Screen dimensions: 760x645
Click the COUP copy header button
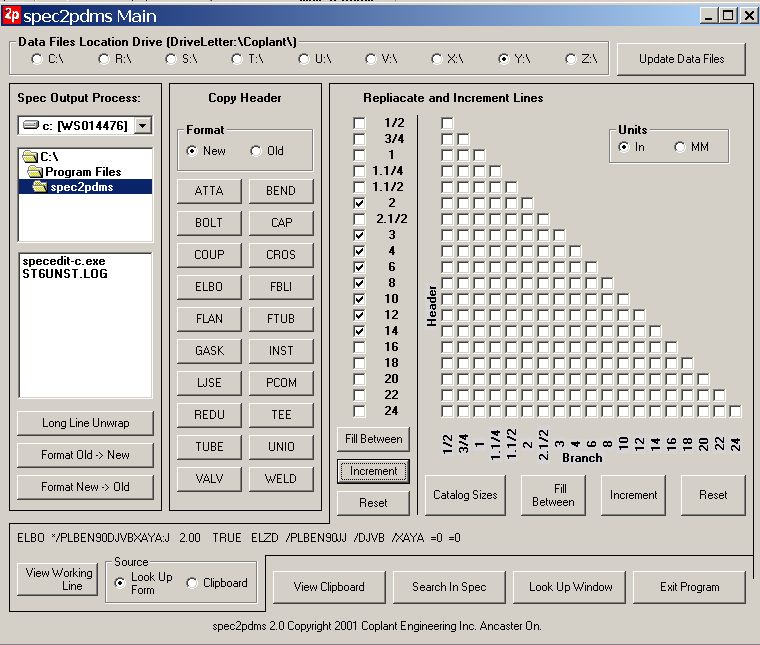(209, 254)
